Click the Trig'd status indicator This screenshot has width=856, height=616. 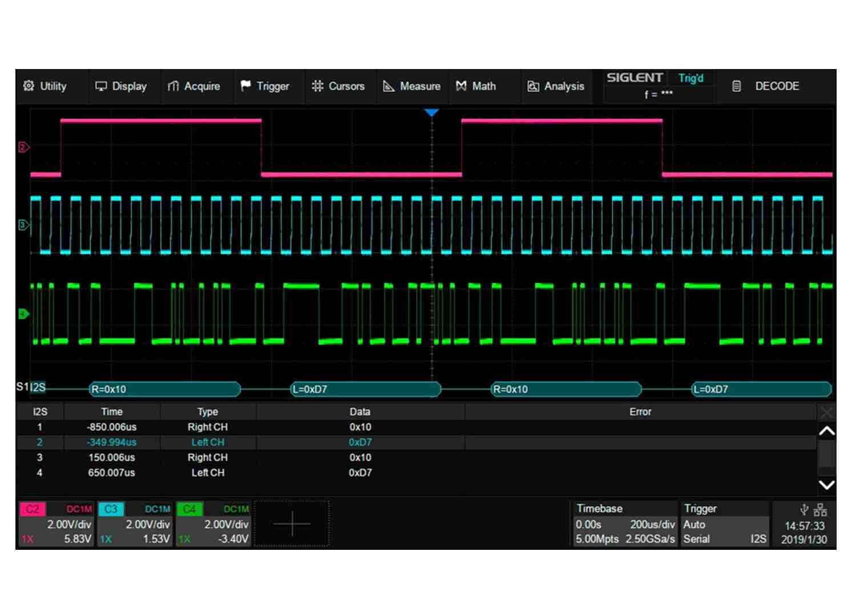(x=691, y=78)
